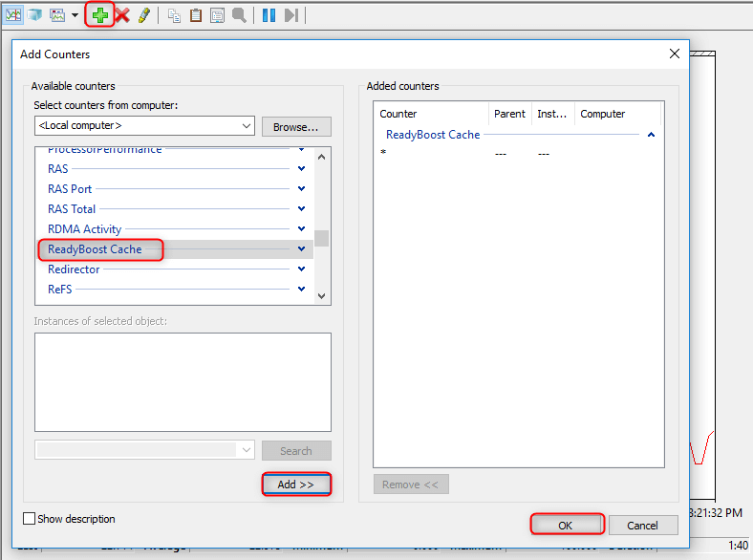Expand the RAS Port counter group

click(x=301, y=189)
